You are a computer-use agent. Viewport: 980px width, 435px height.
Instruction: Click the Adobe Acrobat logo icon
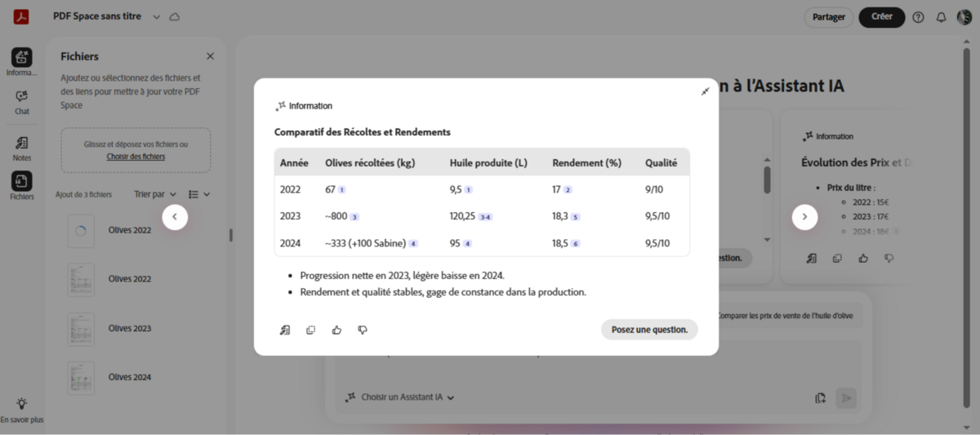tap(21, 17)
